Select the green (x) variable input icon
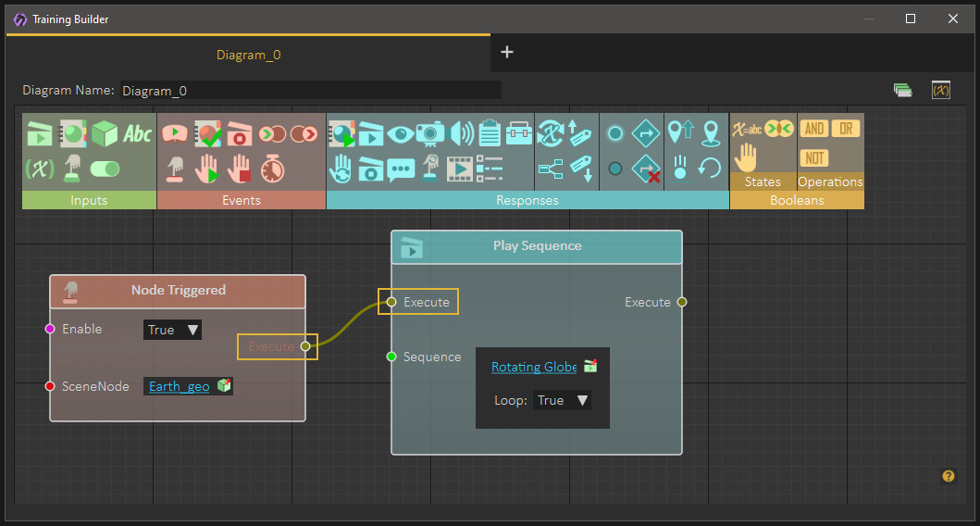 [40, 169]
